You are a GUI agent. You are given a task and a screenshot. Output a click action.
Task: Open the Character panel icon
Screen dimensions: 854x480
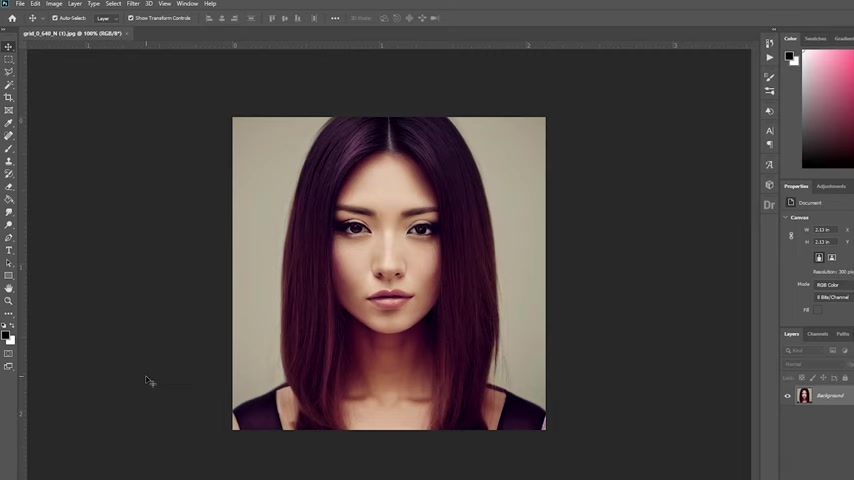pos(770,131)
